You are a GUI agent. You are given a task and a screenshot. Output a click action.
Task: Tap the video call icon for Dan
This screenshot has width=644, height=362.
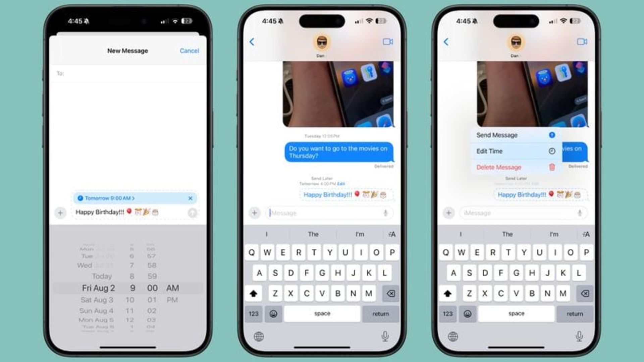[387, 42]
